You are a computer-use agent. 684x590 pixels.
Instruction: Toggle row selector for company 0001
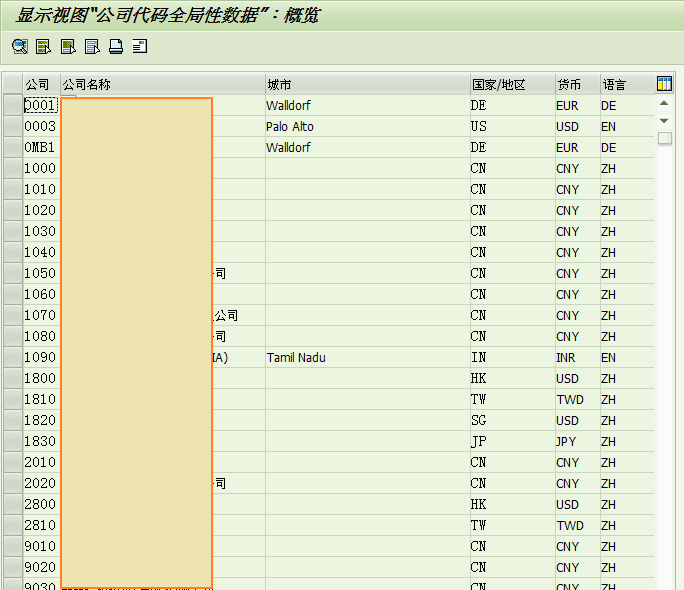[13, 105]
